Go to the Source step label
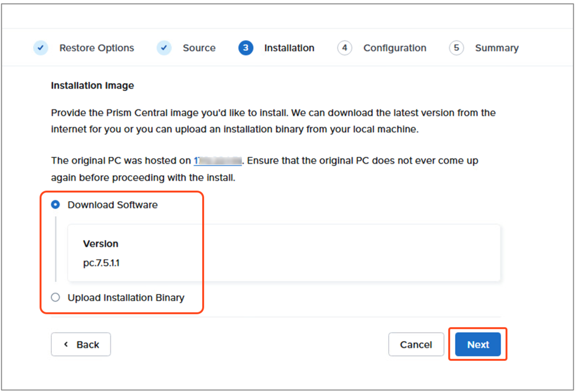The image size is (575, 392). coord(199,48)
